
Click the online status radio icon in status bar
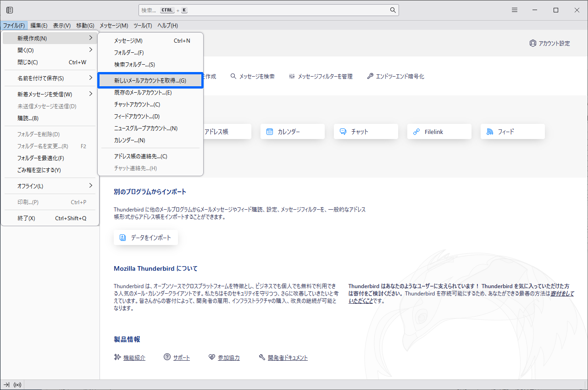pyautogui.click(x=18, y=384)
